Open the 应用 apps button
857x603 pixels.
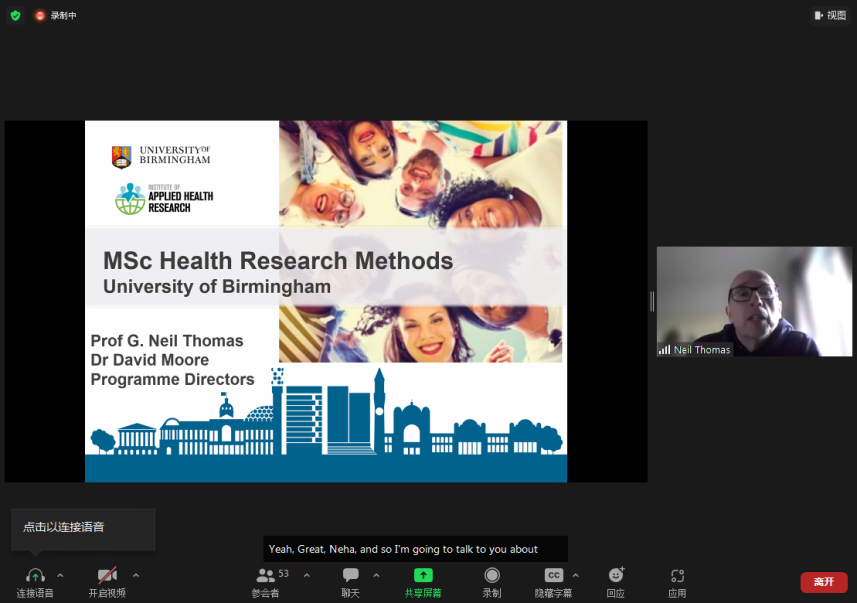(x=677, y=582)
